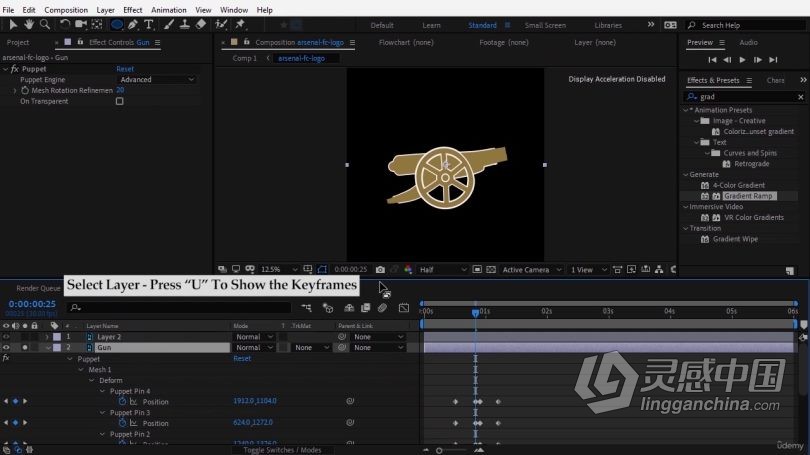Viewport: 810px width, 455px height.
Task: Hide the Gun layer eye icon
Action: coord(6,348)
